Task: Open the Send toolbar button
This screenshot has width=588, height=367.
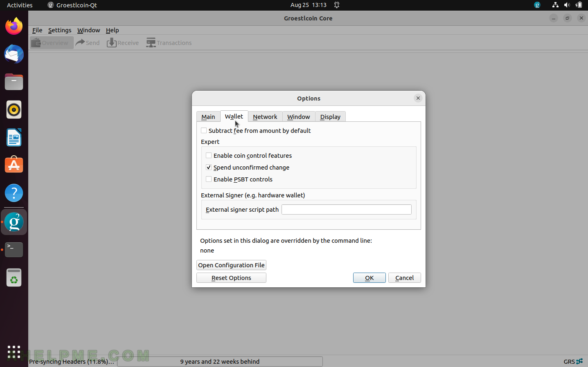Action: click(88, 43)
